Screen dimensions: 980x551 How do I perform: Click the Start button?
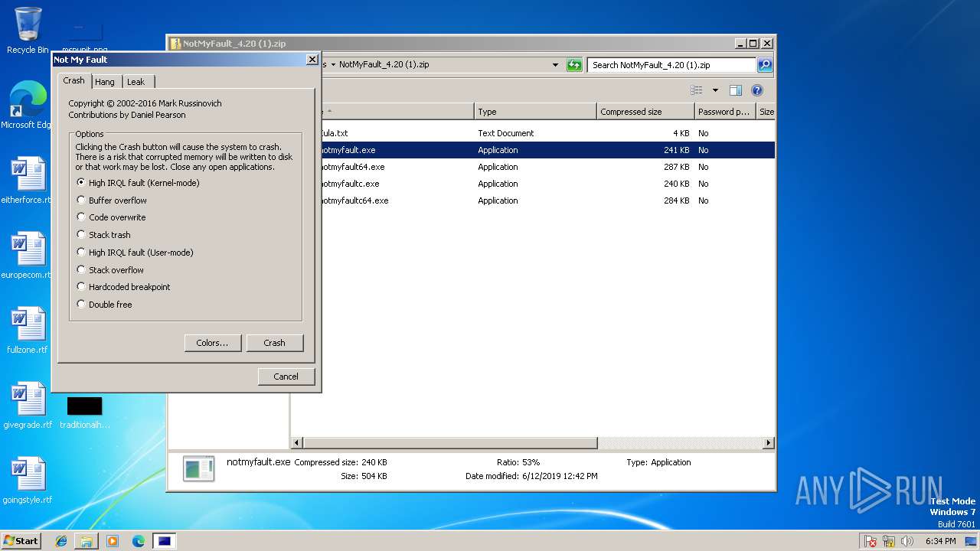pos(21,540)
